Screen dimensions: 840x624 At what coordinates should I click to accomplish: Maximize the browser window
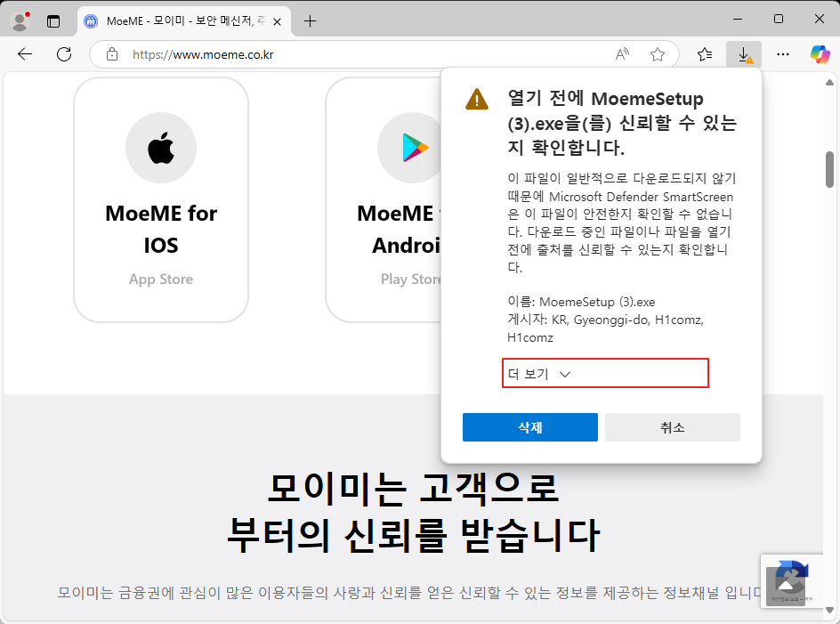pos(779,19)
